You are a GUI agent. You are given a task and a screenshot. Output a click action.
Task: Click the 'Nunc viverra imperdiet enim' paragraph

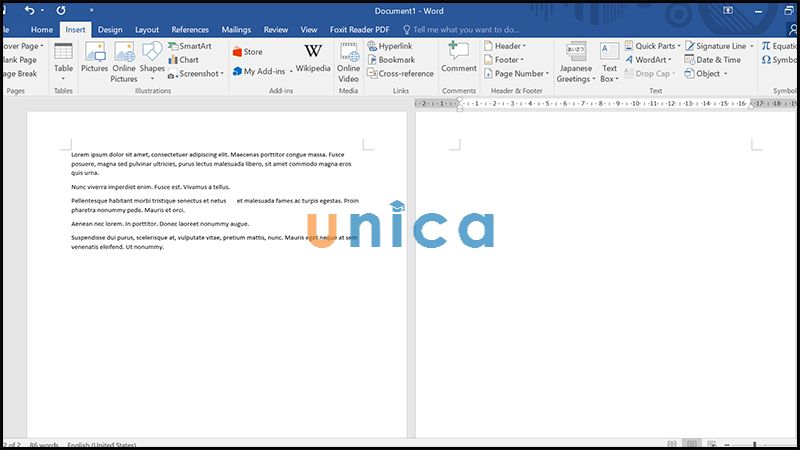pyautogui.click(x=151, y=187)
